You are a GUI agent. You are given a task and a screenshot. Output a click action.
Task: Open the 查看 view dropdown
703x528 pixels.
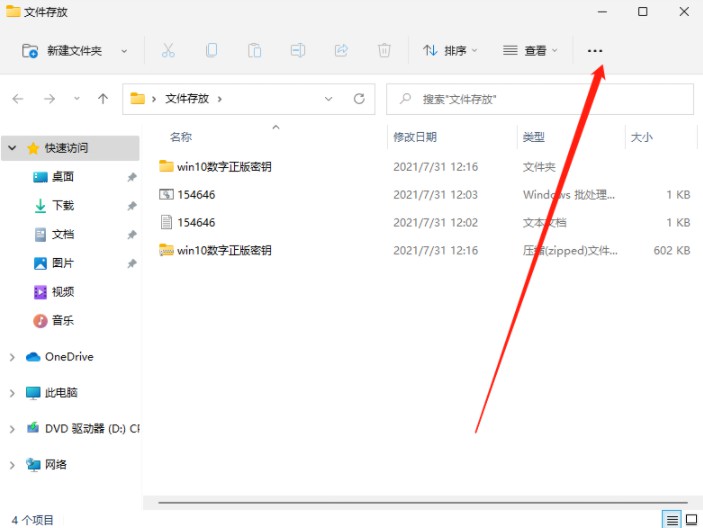pyautogui.click(x=530, y=50)
